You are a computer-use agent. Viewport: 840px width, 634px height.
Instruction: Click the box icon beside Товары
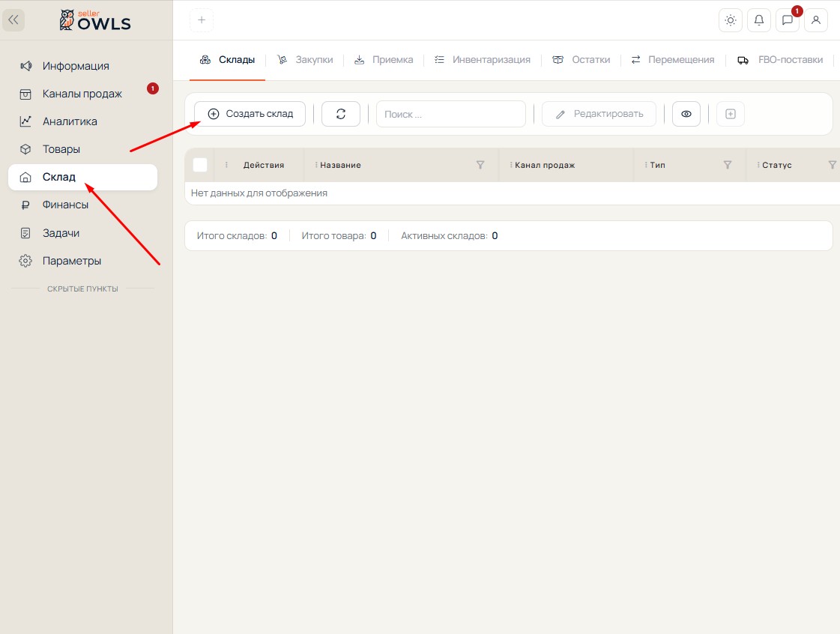pyautogui.click(x=25, y=150)
